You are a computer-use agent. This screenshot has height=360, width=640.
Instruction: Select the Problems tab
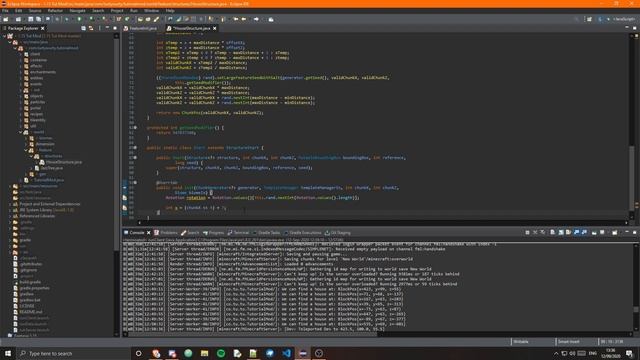click(x=166, y=233)
